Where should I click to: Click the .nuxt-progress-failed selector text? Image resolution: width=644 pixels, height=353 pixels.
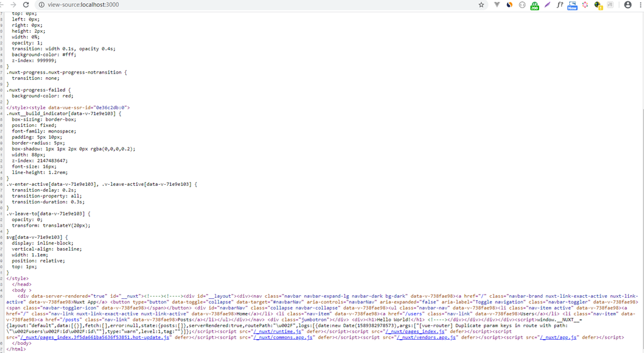click(36, 90)
